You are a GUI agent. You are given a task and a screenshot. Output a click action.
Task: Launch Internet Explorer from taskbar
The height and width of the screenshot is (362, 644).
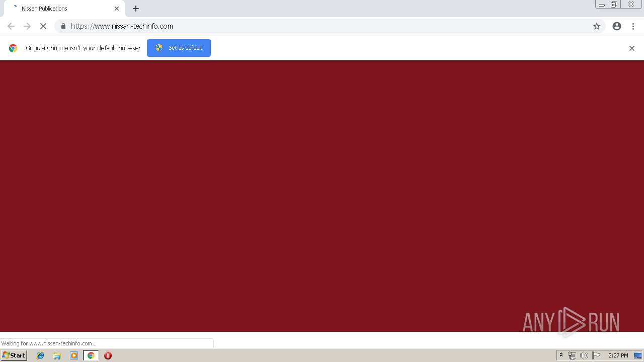[x=40, y=355]
